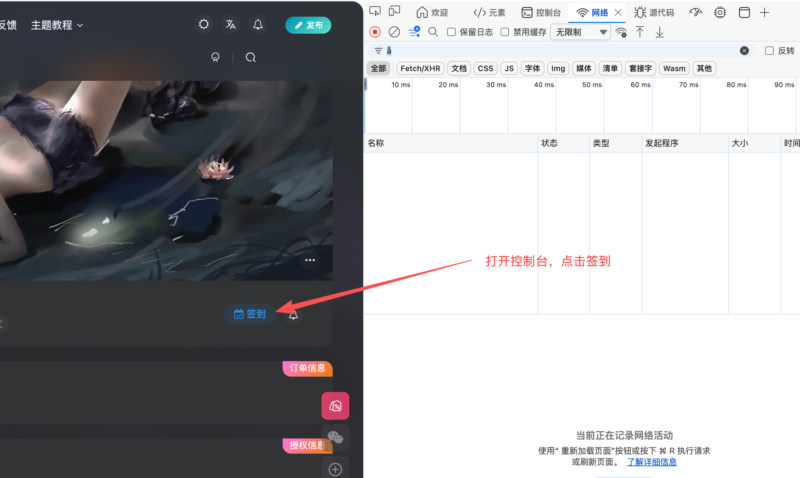The height and width of the screenshot is (478, 800).
Task: Open WeChat contact floating icon
Action: 335,437
